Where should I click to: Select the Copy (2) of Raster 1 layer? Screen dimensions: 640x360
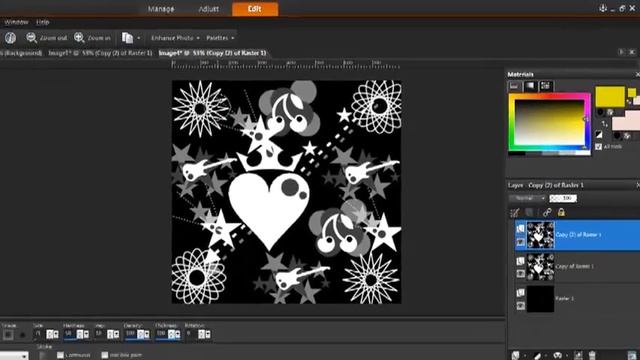[x=577, y=235]
